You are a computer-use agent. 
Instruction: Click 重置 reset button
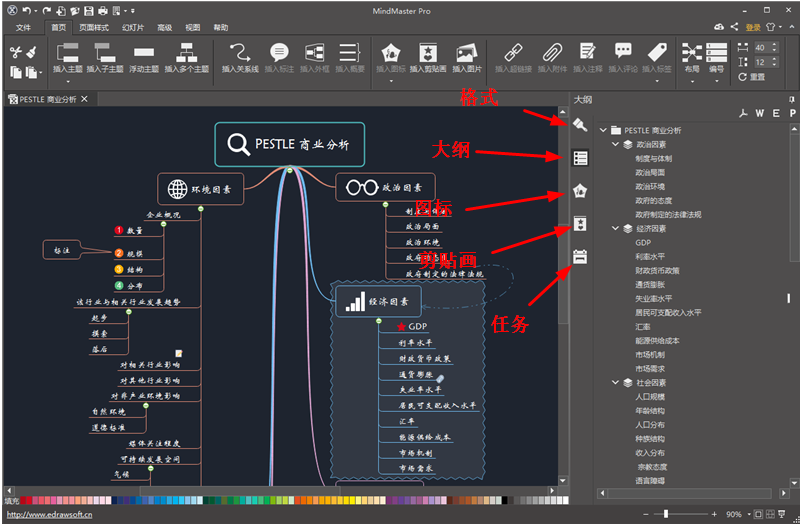tap(752, 77)
